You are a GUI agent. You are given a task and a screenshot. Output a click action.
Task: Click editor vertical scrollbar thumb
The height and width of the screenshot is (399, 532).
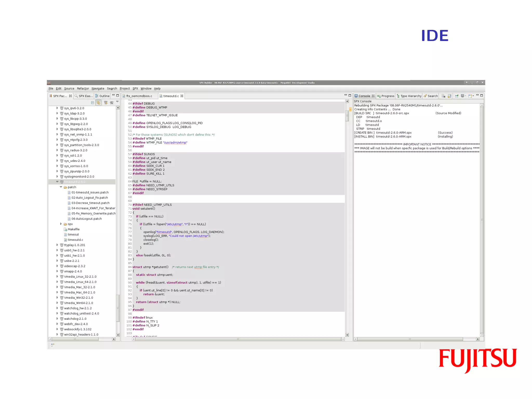[x=347, y=116]
